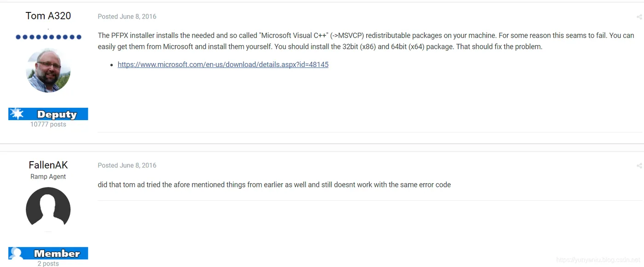The width and height of the screenshot is (644, 267).
Task: Share FallenAK's post via share icon
Action: (639, 166)
